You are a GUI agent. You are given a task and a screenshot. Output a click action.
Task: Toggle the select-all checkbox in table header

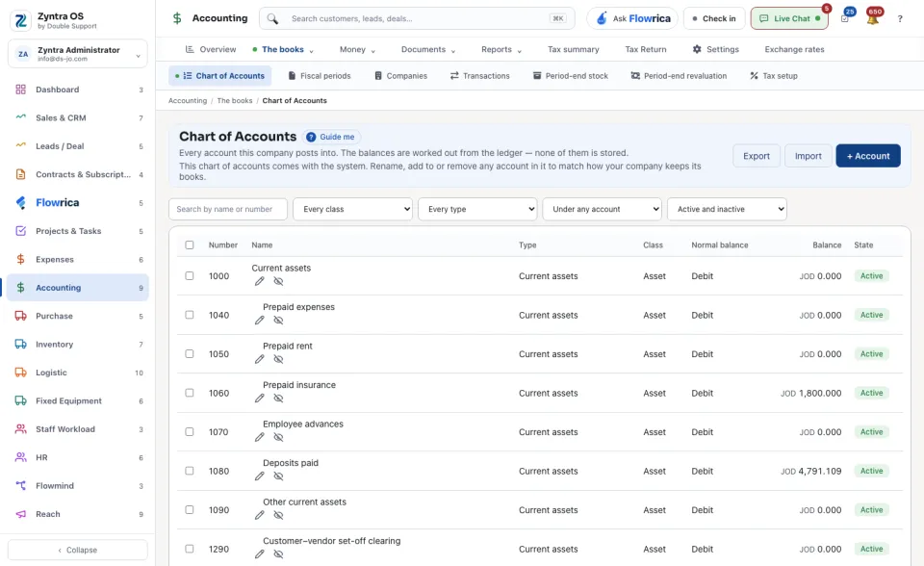[190, 244]
